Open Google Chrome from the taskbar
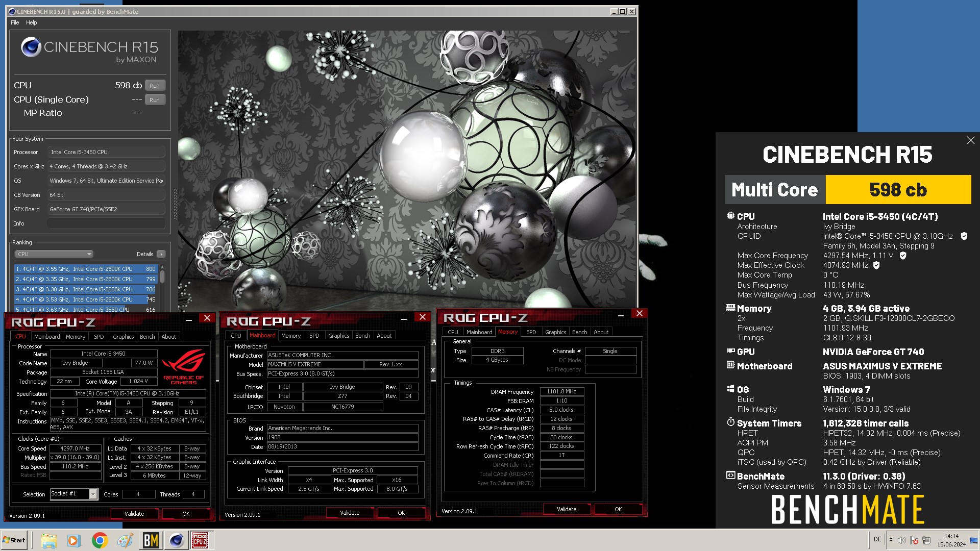The width and height of the screenshot is (980, 551). (x=100, y=540)
